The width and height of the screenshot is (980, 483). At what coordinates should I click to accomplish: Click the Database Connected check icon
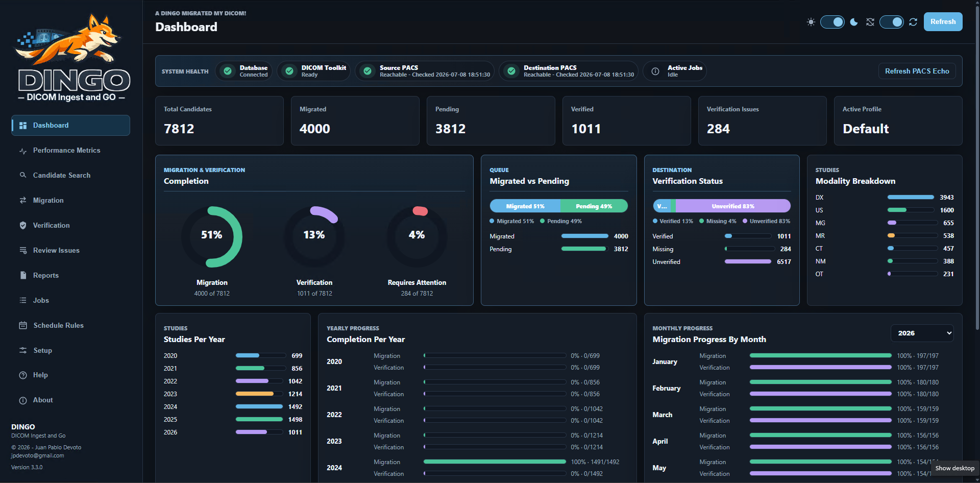[228, 71]
